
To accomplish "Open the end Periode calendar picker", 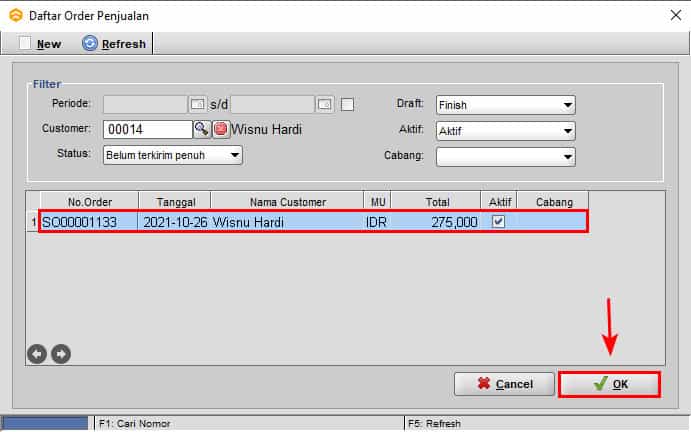I will pyautogui.click(x=325, y=104).
